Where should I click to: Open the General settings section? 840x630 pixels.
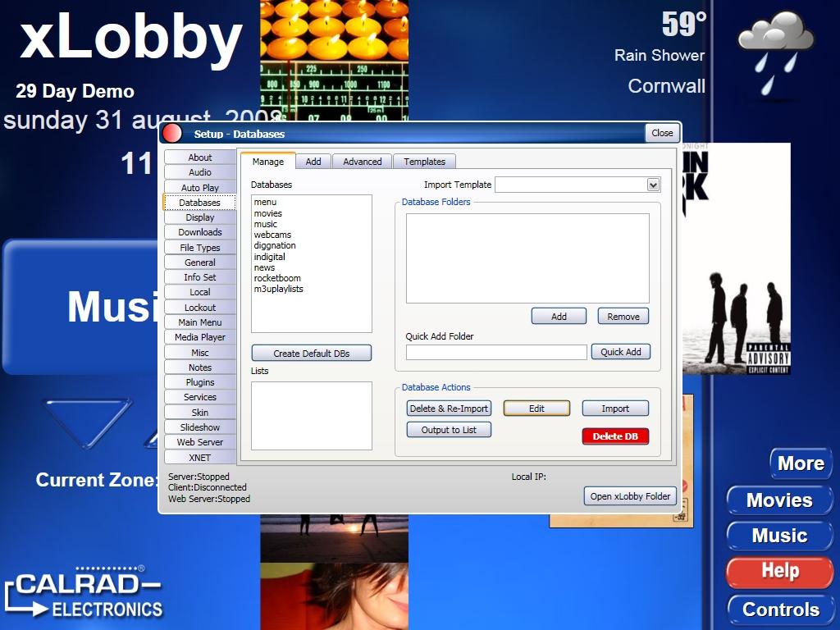pos(200,262)
